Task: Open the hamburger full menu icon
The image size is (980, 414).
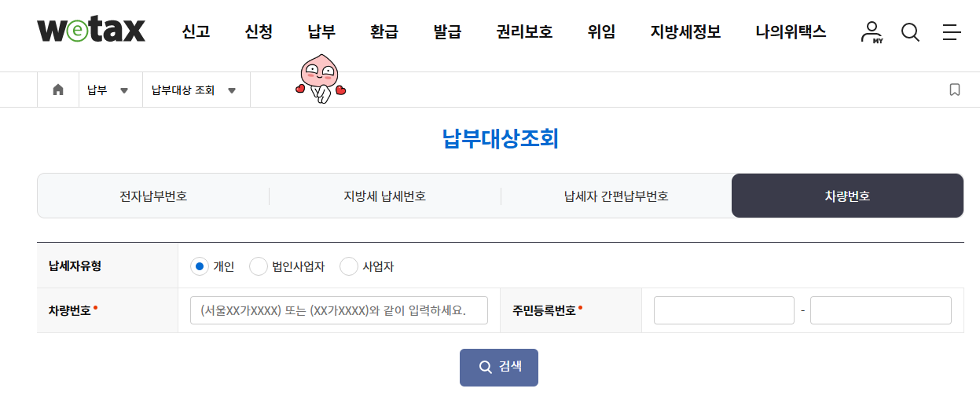Action: (951, 32)
